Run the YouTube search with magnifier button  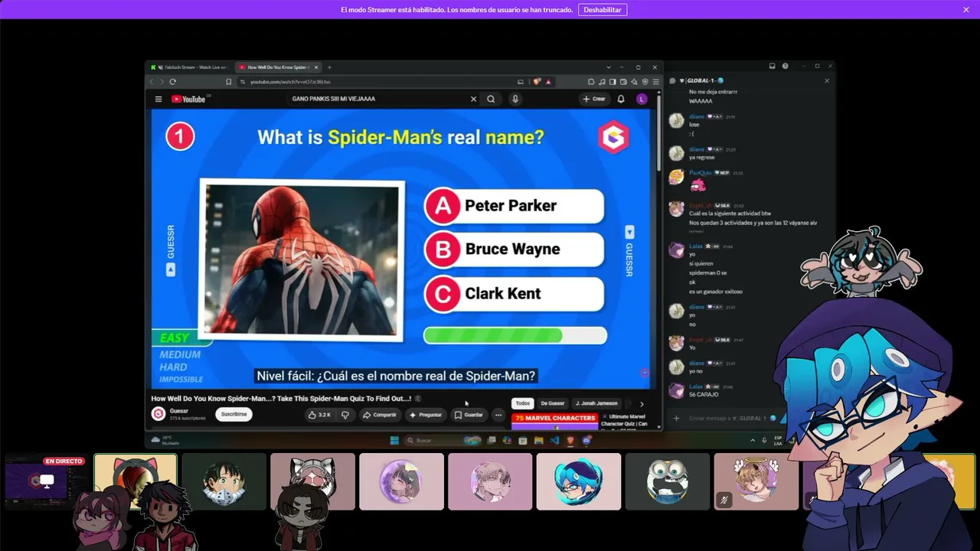(491, 99)
